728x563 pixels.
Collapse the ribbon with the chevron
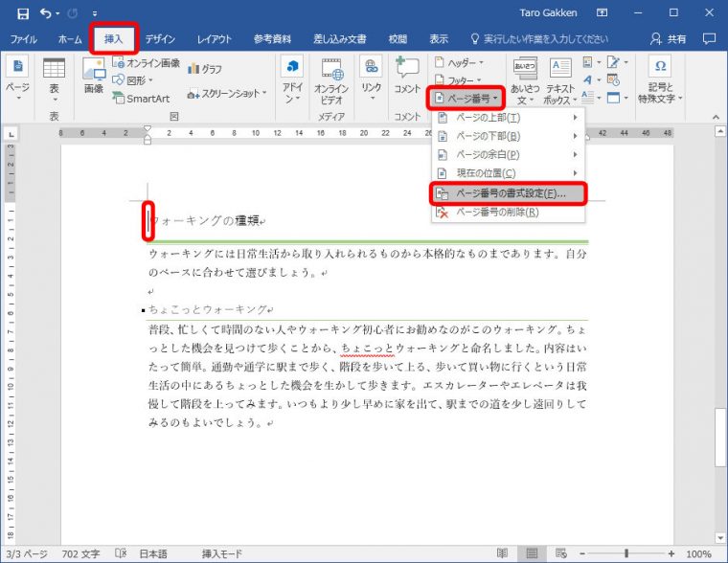click(716, 117)
